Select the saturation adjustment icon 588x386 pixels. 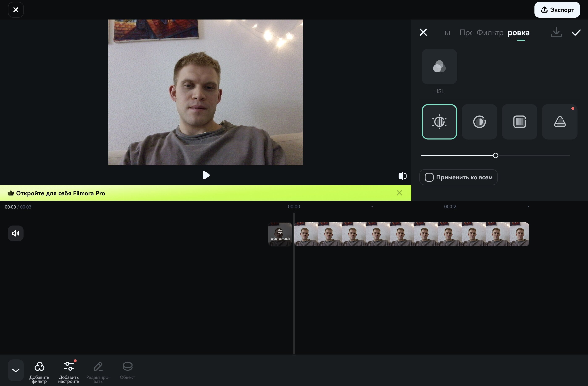[x=519, y=122]
